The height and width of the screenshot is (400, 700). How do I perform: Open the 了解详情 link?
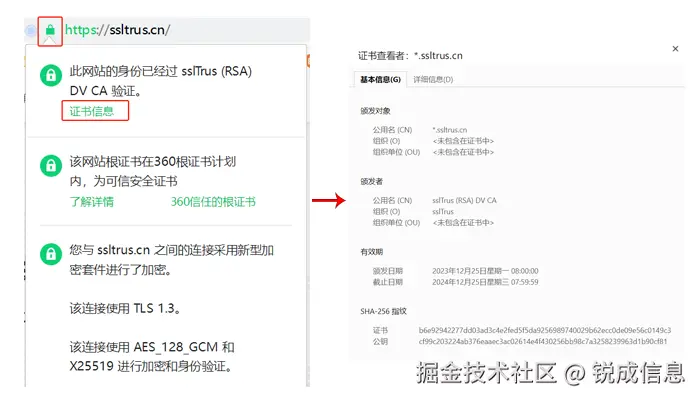(92, 202)
